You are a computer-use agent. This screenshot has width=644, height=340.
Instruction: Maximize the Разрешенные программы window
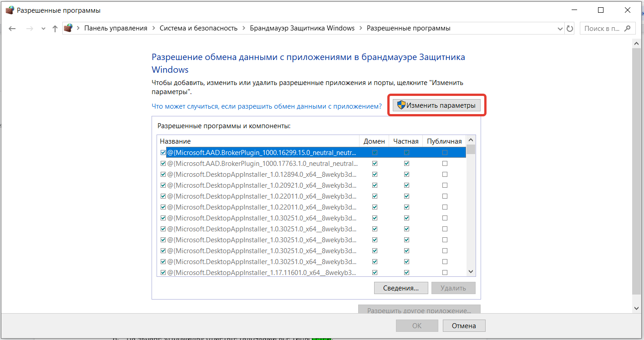(601, 10)
